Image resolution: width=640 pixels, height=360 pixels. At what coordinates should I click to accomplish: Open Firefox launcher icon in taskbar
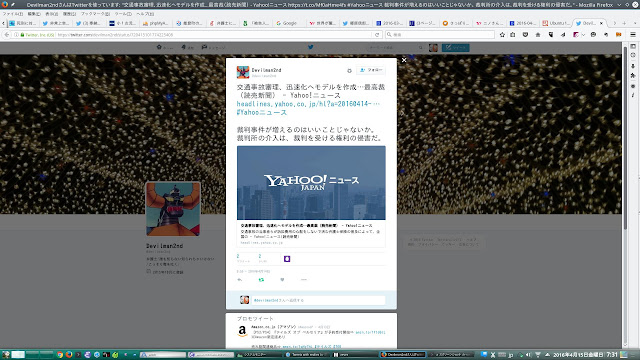click(69, 355)
